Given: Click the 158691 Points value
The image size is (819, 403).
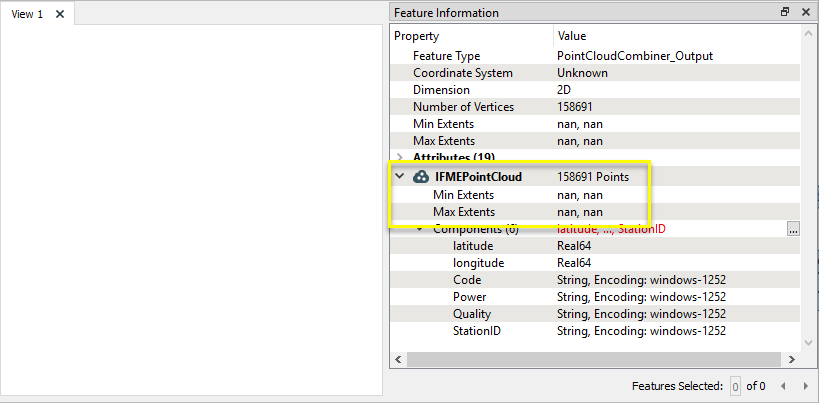Looking at the screenshot, I should click(593, 177).
